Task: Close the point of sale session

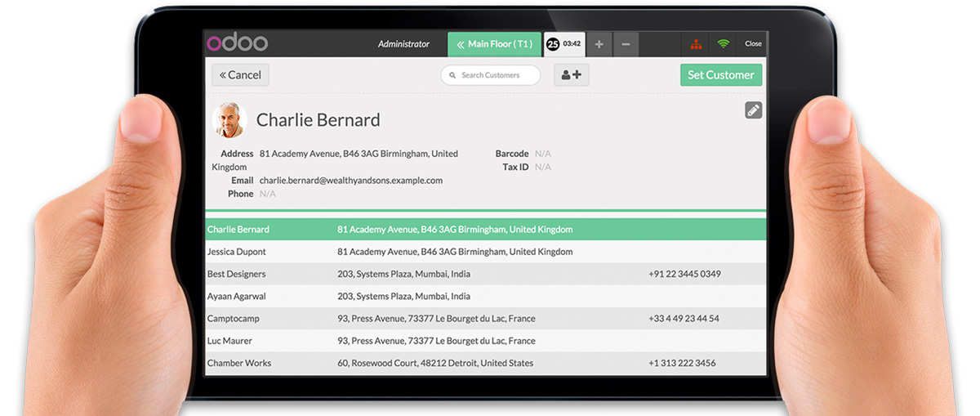Action: (753, 44)
